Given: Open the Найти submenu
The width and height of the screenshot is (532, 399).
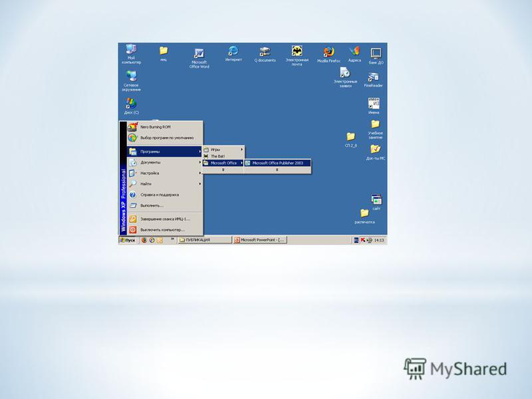Looking at the screenshot, I should (165, 184).
